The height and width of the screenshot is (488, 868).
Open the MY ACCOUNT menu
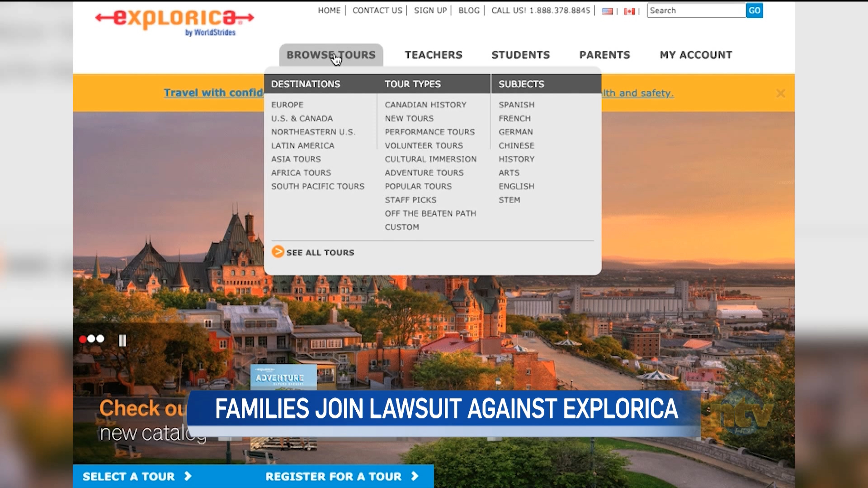coord(696,55)
